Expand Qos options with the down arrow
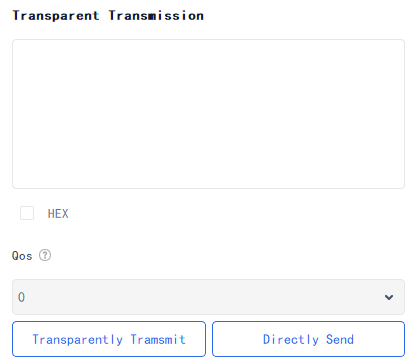This screenshot has height=362, width=418. [389, 297]
